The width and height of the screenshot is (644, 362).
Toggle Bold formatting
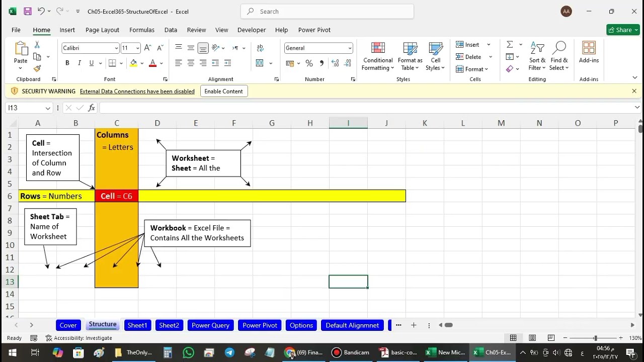coord(67,63)
